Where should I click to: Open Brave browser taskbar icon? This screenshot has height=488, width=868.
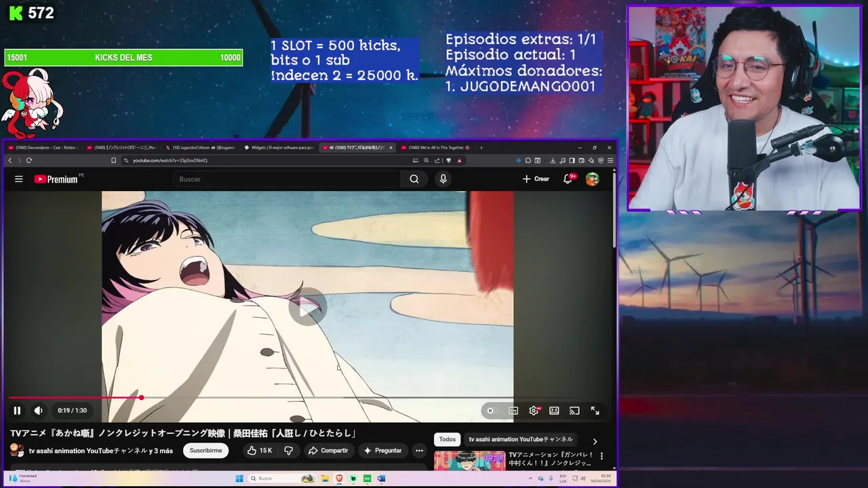[x=340, y=479]
